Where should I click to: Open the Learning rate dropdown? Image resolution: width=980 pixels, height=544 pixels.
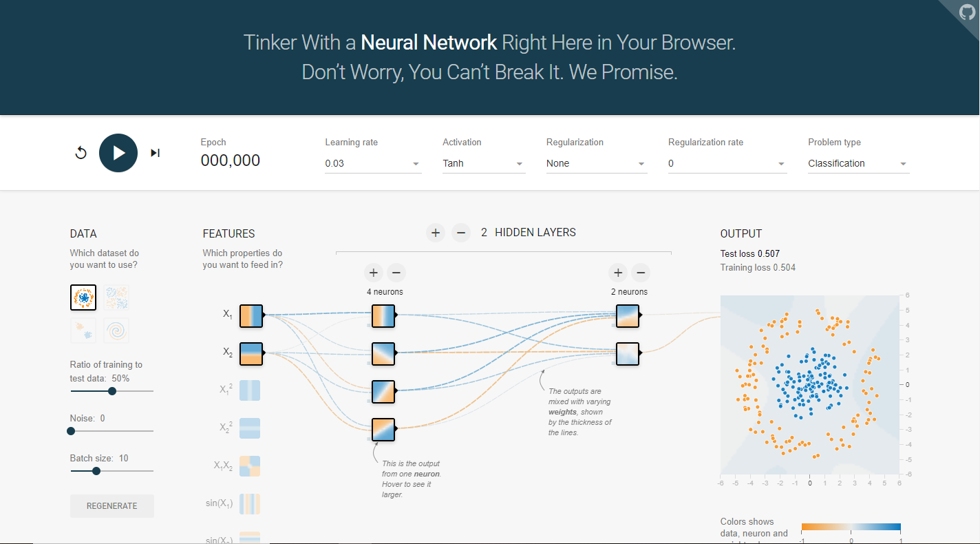(x=373, y=163)
